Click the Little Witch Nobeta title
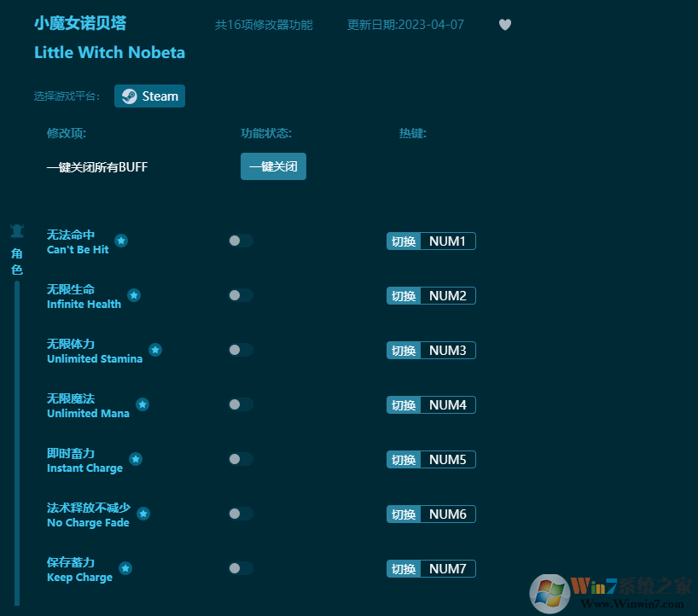The image size is (698, 616). point(109,53)
